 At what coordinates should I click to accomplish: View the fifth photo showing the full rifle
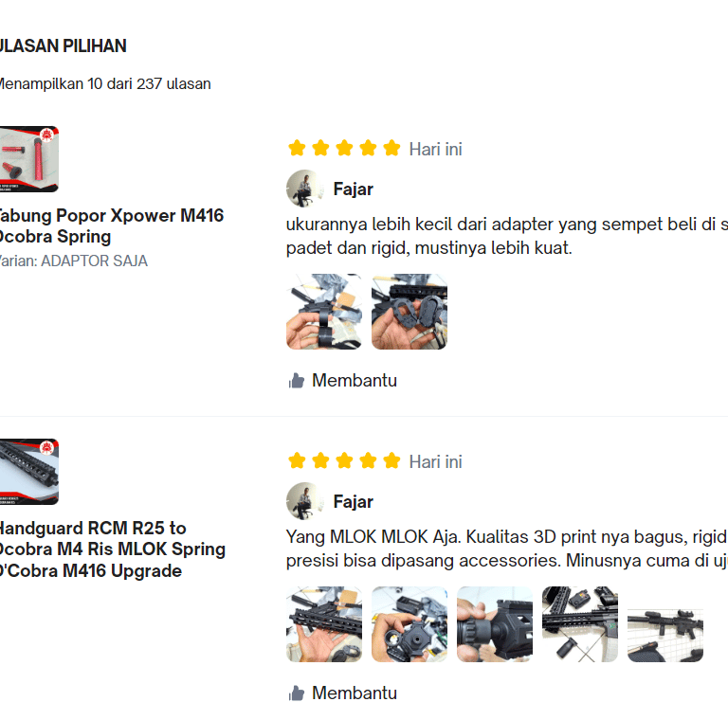[x=665, y=624]
